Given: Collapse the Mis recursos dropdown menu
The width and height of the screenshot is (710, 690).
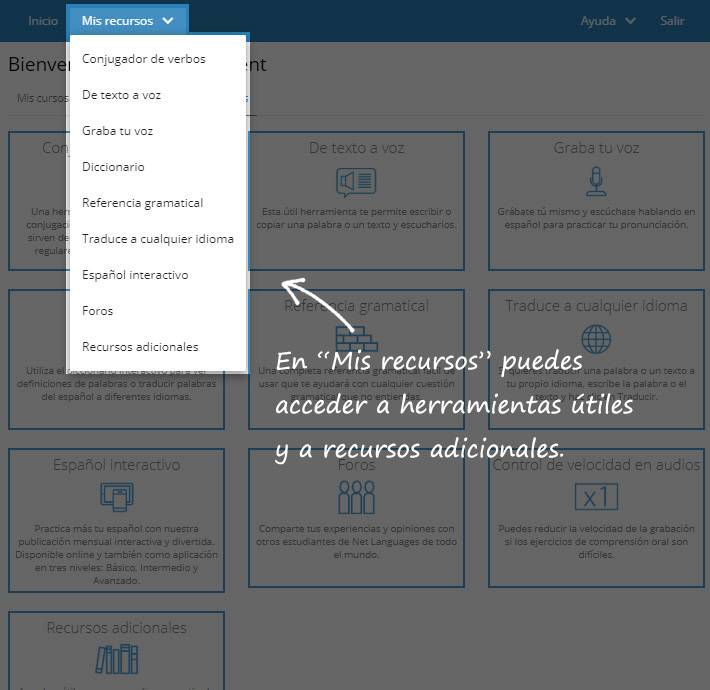Looking at the screenshot, I should (x=127, y=20).
